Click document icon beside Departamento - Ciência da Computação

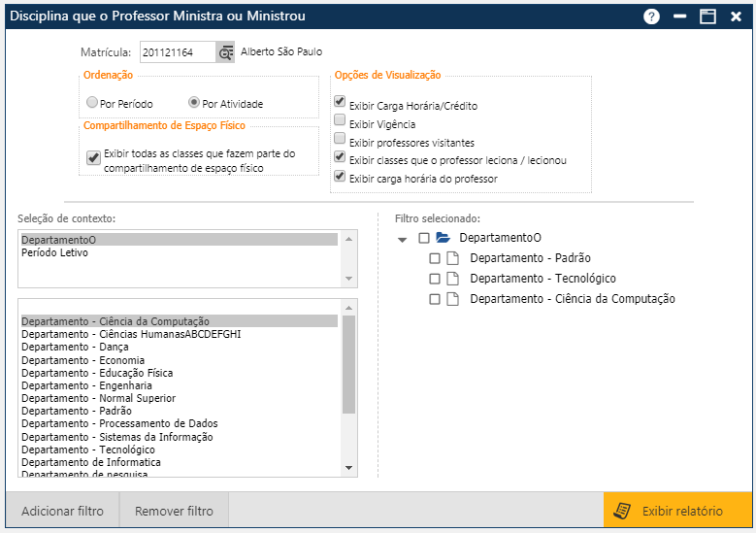pyautogui.click(x=453, y=299)
